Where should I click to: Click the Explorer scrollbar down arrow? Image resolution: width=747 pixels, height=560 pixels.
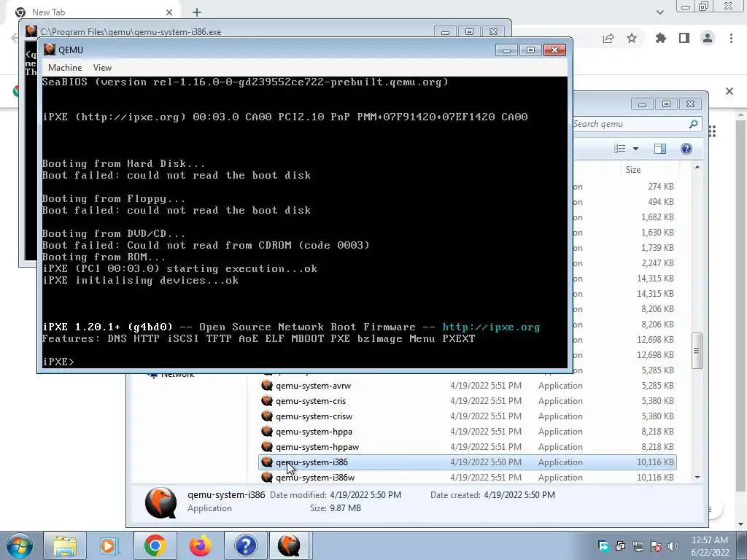click(x=697, y=477)
